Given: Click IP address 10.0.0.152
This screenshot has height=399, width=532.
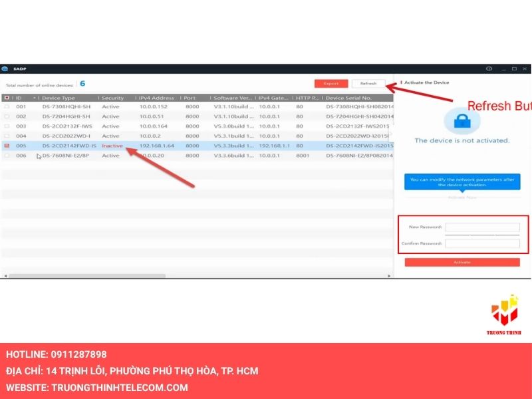Looking at the screenshot, I should tap(154, 106).
